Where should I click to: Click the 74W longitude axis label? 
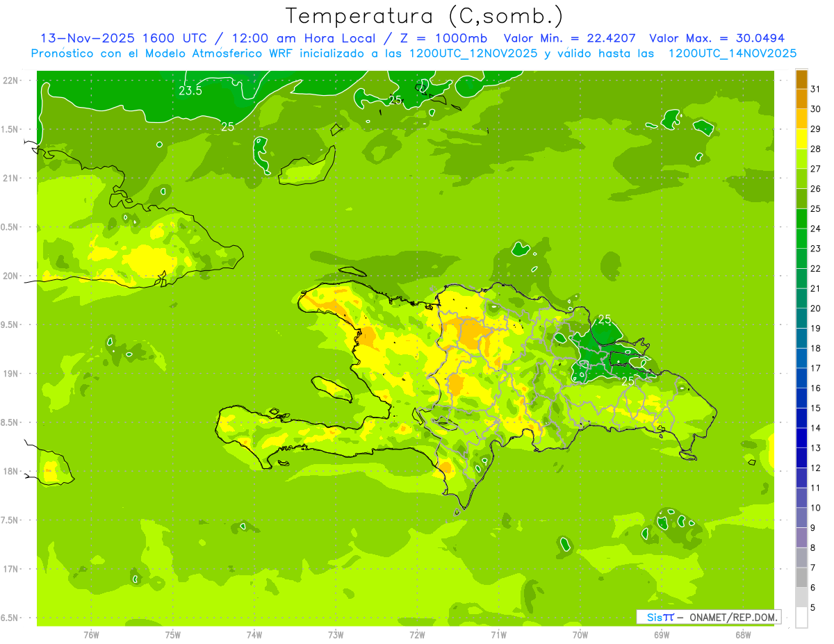click(254, 635)
